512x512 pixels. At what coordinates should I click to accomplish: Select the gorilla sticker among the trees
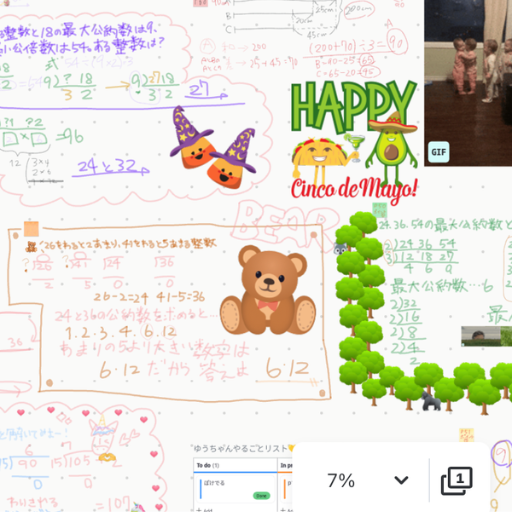tap(431, 401)
